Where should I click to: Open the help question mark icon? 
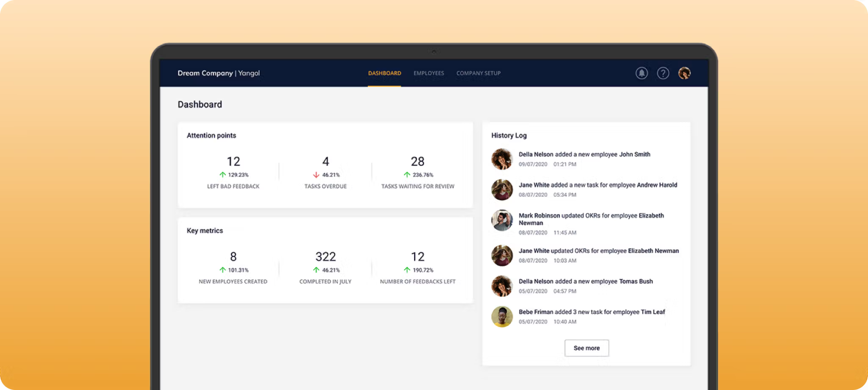click(663, 73)
